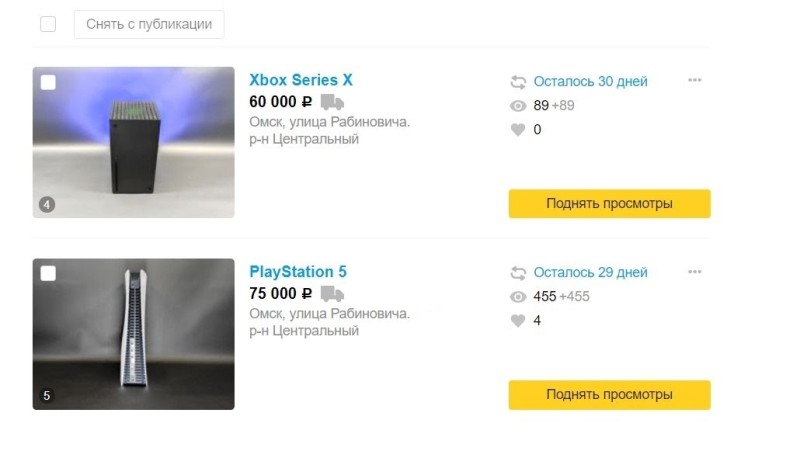Image resolution: width=800 pixels, height=472 pixels.
Task: Open the PlayStation 5 photo thumbnail
Action: point(134,334)
